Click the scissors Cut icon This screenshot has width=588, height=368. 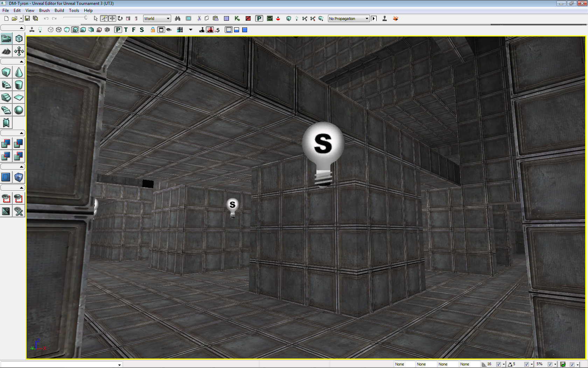click(x=199, y=19)
